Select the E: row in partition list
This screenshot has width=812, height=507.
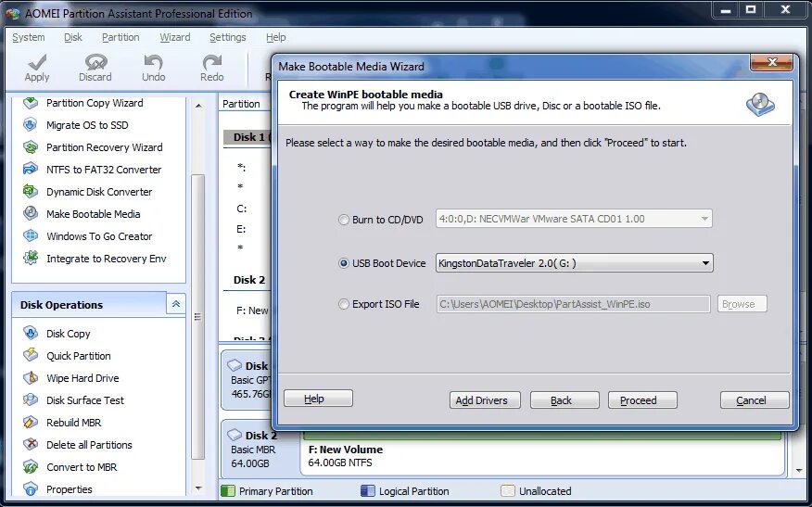pyautogui.click(x=241, y=229)
